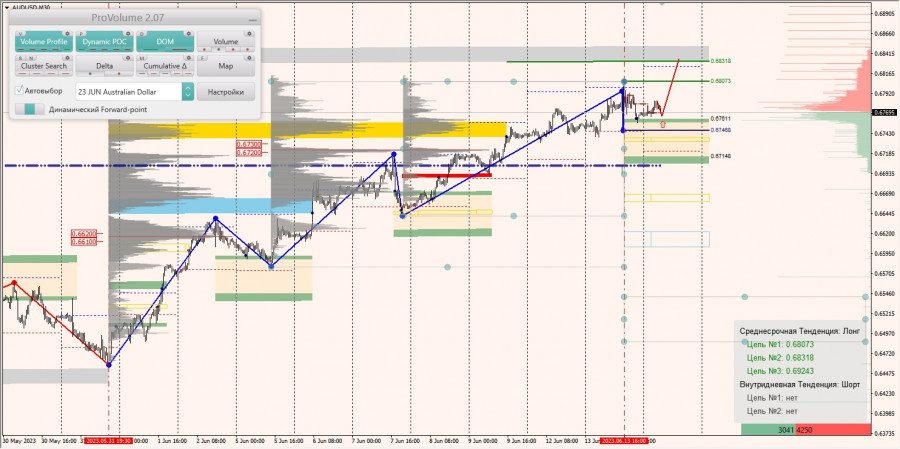Click the Настройки button
The height and width of the screenshot is (449, 900).
pyautogui.click(x=226, y=92)
